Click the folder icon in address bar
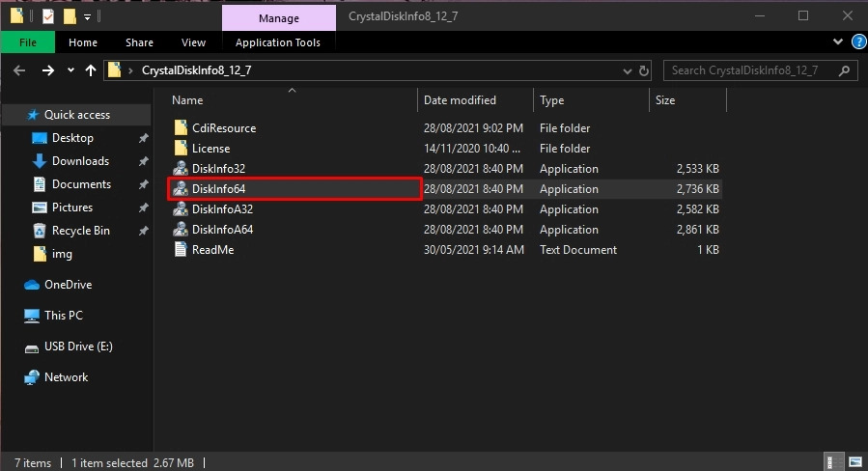Image resolution: width=868 pixels, height=471 pixels. [114, 70]
